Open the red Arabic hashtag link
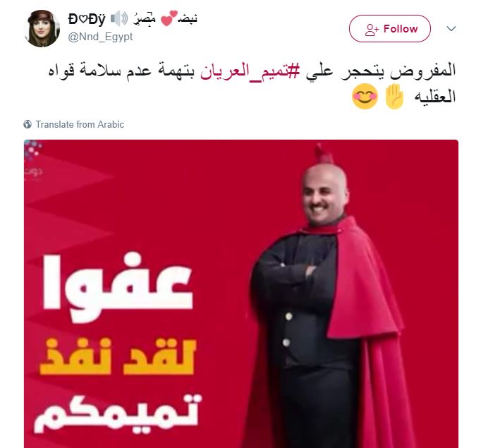The height and width of the screenshot is (448, 488). (250, 71)
